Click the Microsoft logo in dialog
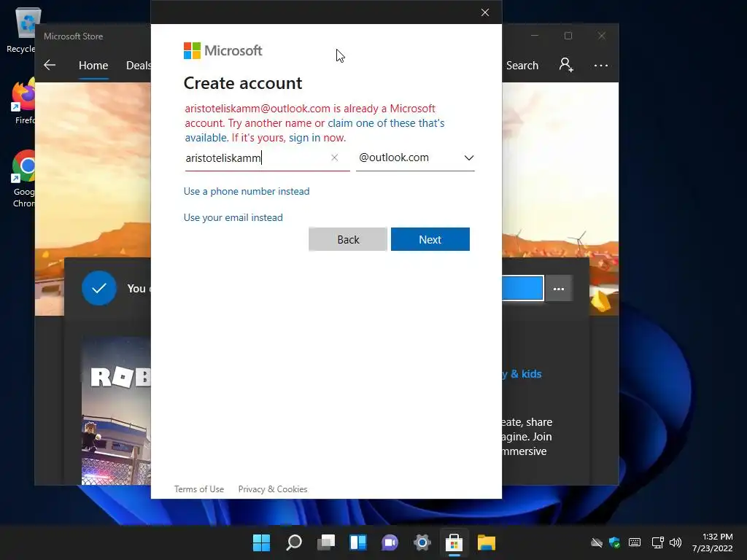The height and width of the screenshot is (560, 747). pyautogui.click(x=223, y=50)
